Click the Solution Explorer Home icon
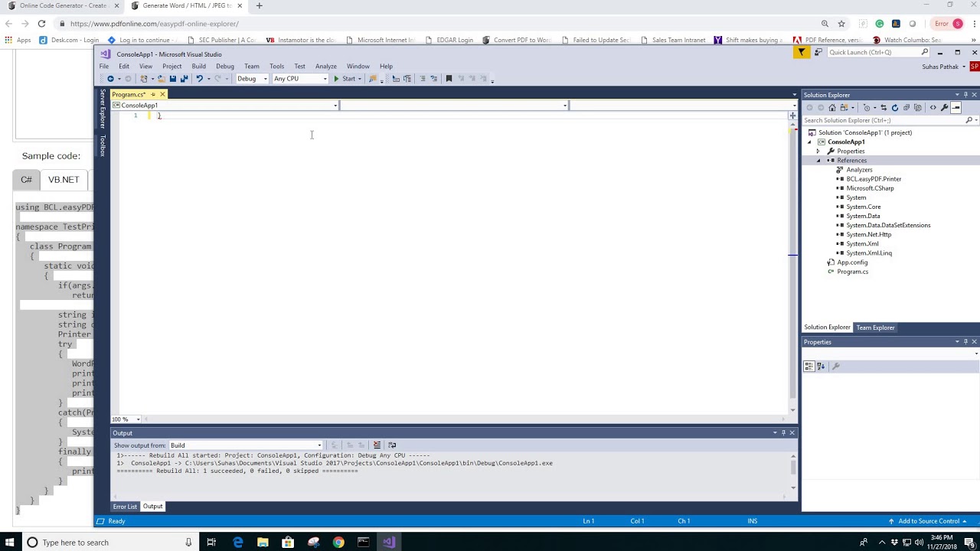Image resolution: width=980 pixels, height=551 pixels. [832, 107]
